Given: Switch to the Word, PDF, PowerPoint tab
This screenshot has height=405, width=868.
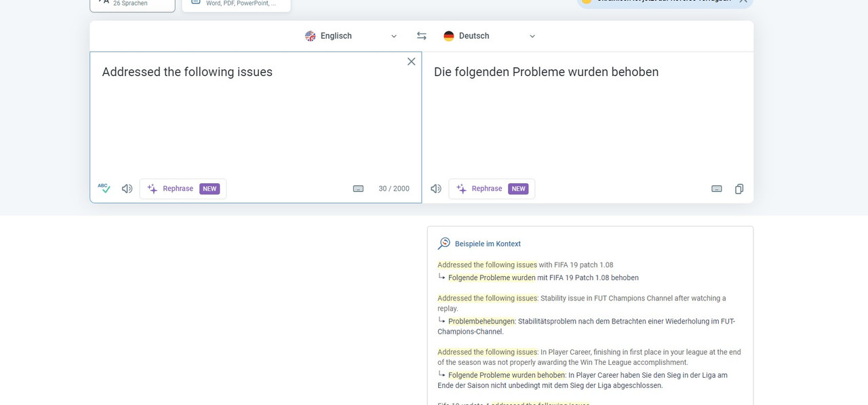Looking at the screenshot, I should coord(236,4).
